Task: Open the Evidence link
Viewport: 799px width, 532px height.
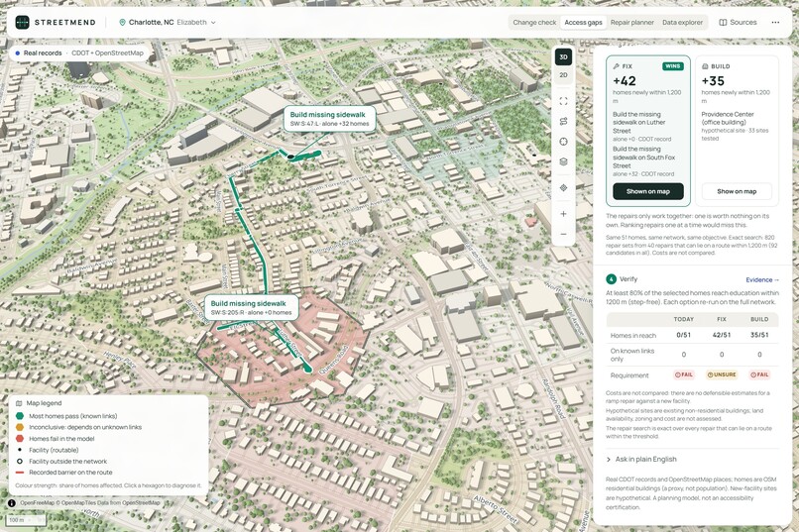Action: (x=762, y=280)
